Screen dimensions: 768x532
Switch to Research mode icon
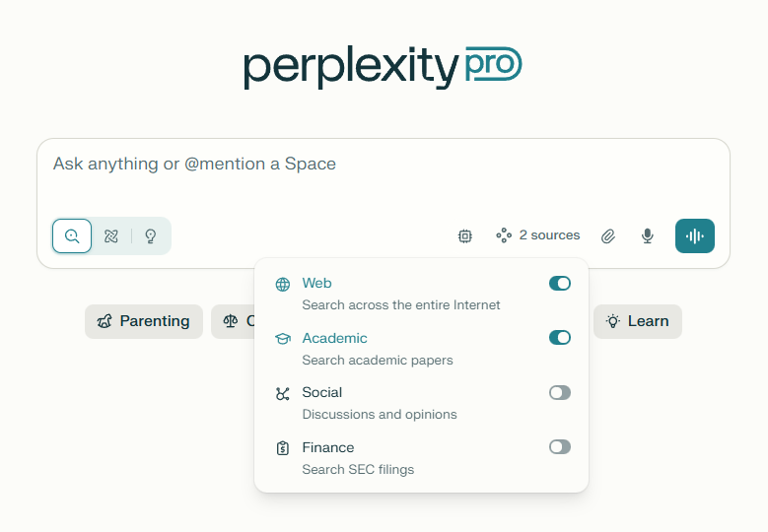point(111,236)
